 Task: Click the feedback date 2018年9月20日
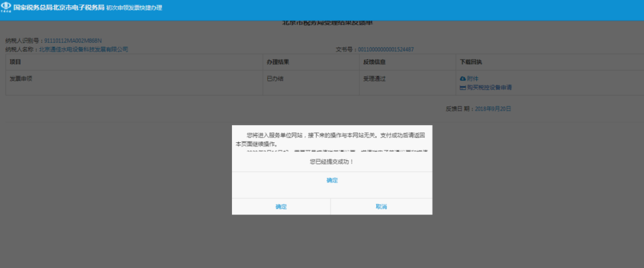click(493, 109)
